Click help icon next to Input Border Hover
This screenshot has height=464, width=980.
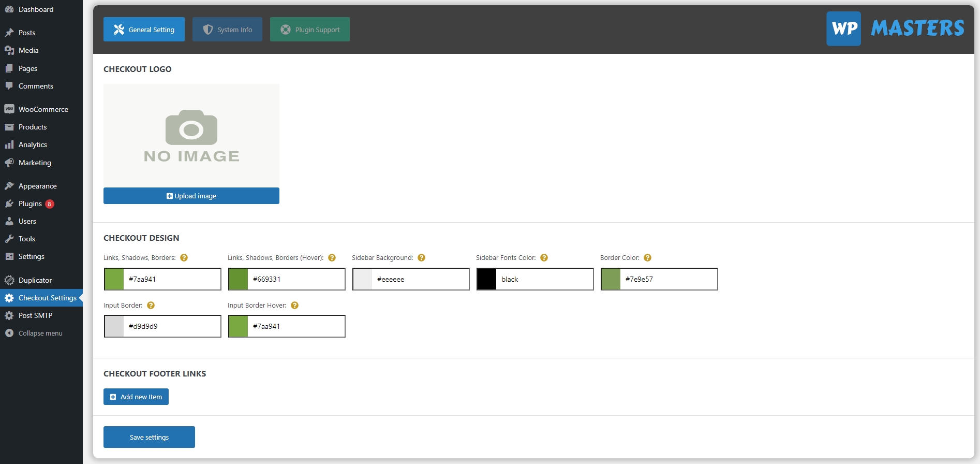point(294,306)
